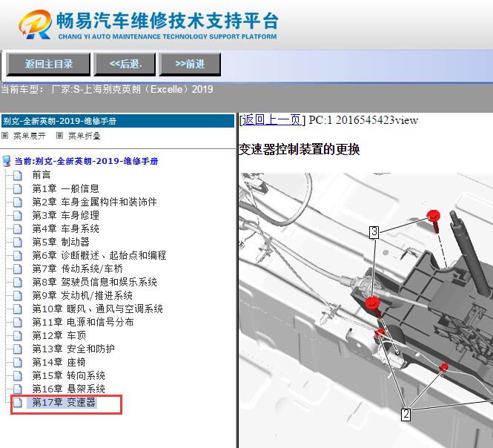493x448 pixels.
Task: Click the page icon next to 第8章
Action: pos(18,282)
